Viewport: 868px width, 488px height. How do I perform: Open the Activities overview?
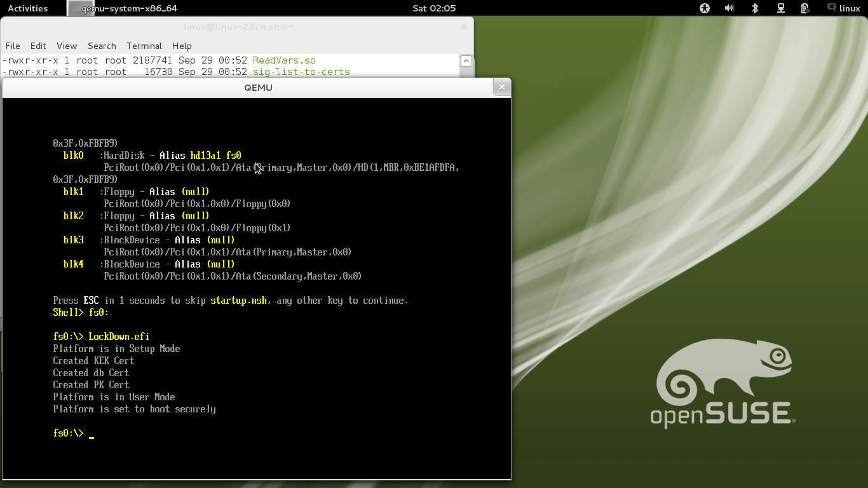27,8
